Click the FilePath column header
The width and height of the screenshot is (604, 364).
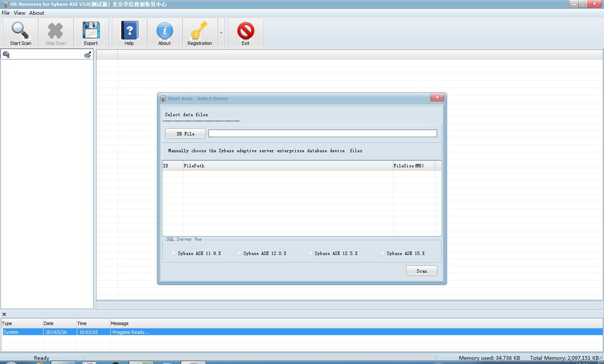[x=288, y=166]
